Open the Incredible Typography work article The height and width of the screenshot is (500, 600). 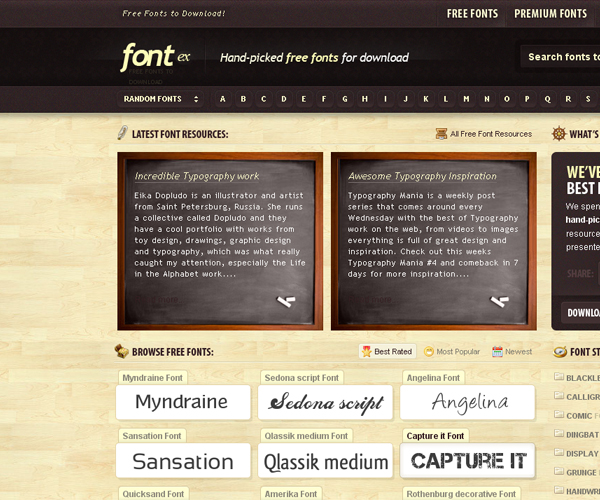197,176
